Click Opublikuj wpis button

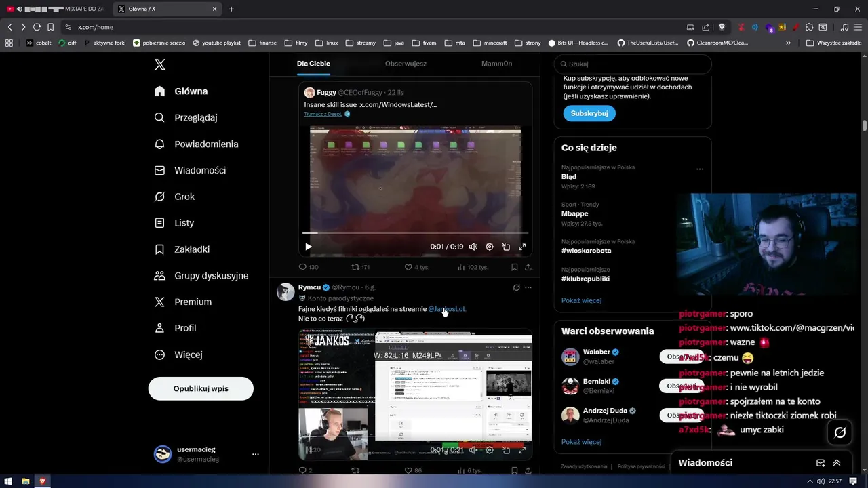tap(201, 388)
